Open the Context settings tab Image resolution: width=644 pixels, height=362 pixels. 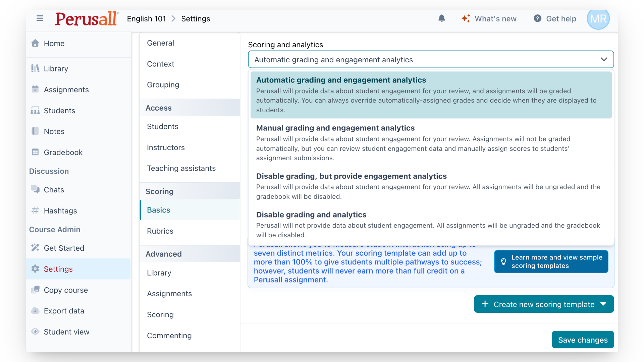pyautogui.click(x=190, y=64)
